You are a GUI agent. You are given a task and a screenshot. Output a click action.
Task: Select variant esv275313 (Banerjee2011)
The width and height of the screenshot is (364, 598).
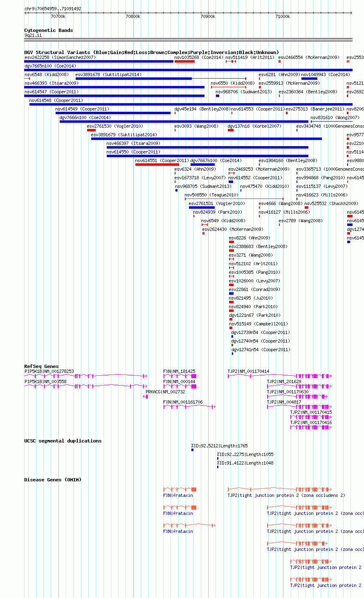(315, 109)
